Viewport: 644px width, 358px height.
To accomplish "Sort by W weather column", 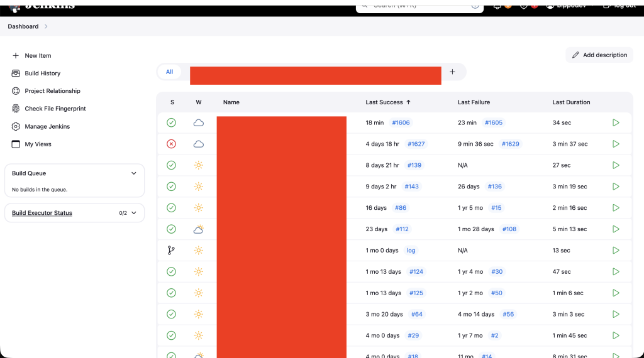I will [198, 102].
